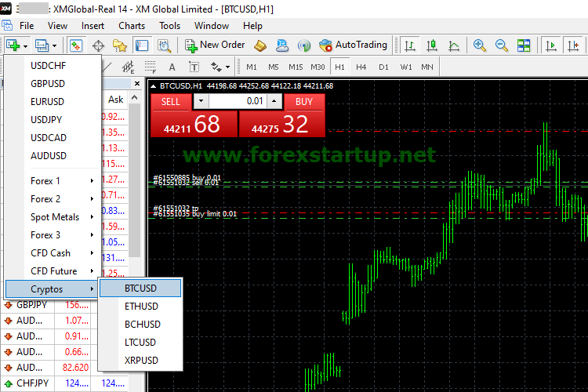
Task: Expand the Forex 3 submenu
Action: [x=52, y=235]
